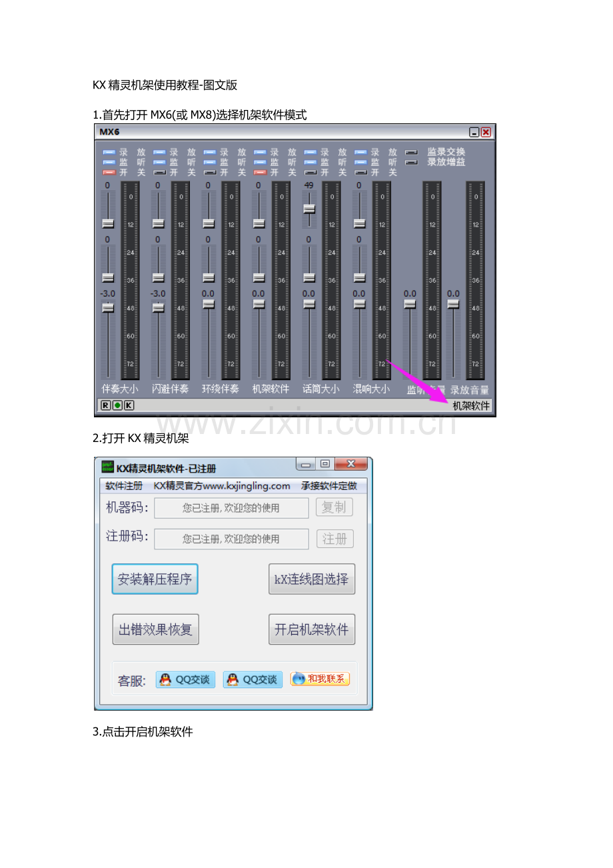Click the K icon in MX6 status bar
Screen dimensions: 613x868
point(129,405)
